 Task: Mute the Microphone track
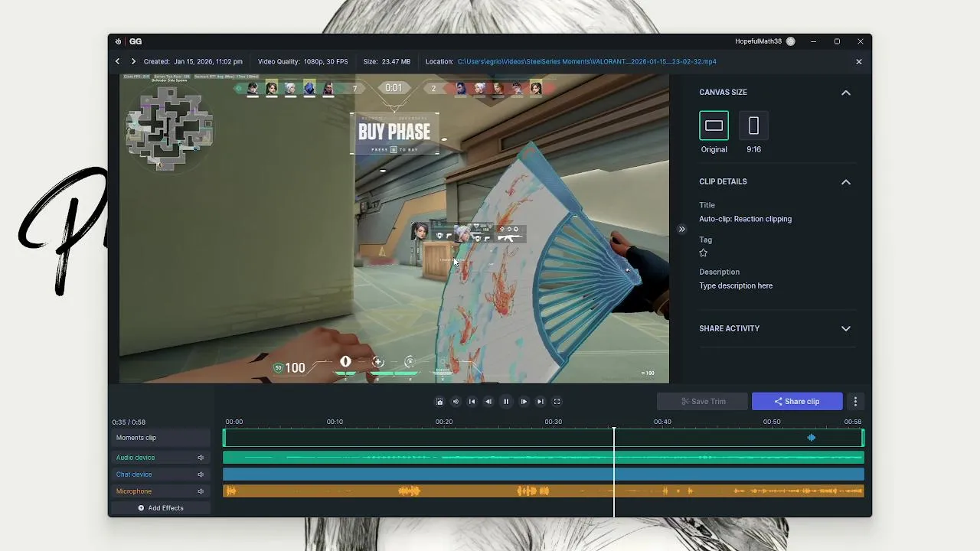click(x=201, y=491)
